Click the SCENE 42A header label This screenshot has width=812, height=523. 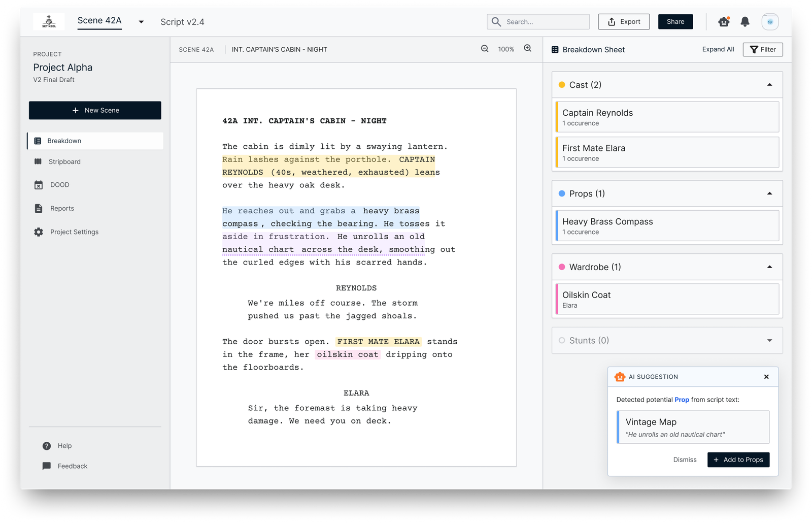click(x=196, y=49)
